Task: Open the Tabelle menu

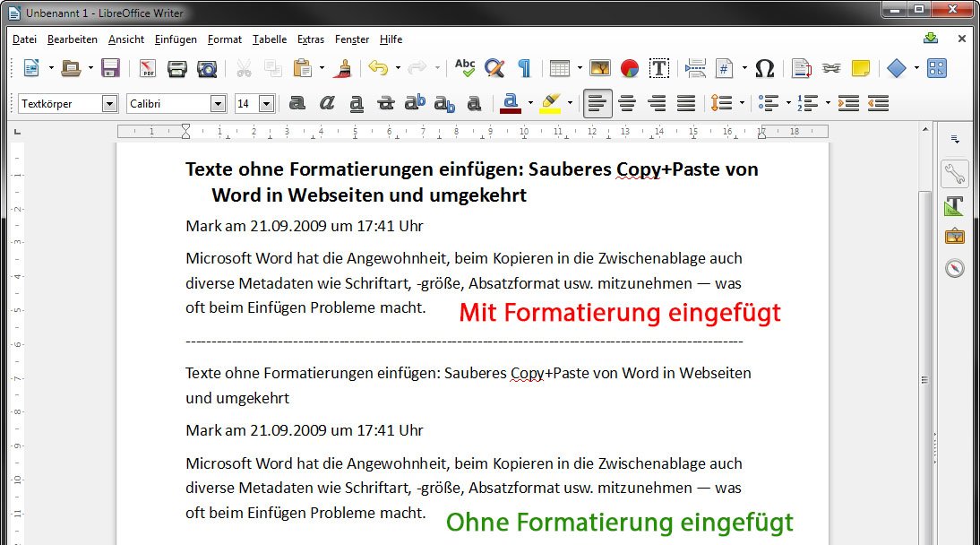Action: pyautogui.click(x=269, y=39)
